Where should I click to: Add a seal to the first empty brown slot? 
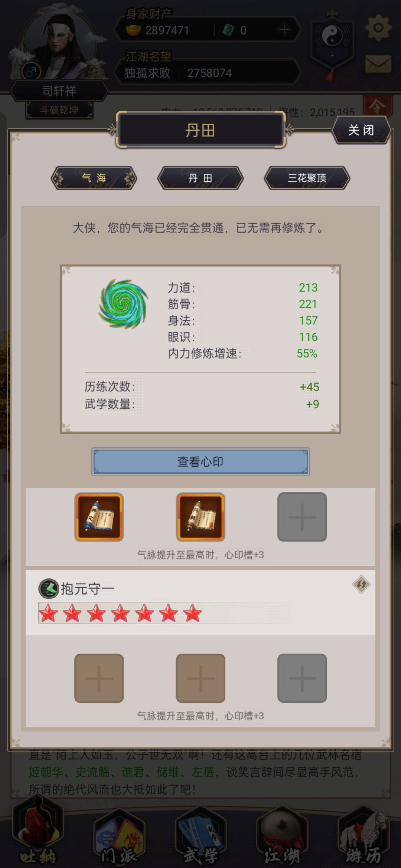[99, 678]
